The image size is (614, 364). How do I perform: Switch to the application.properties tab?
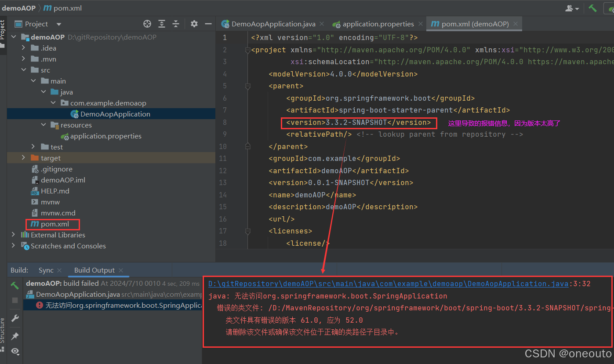(378, 24)
